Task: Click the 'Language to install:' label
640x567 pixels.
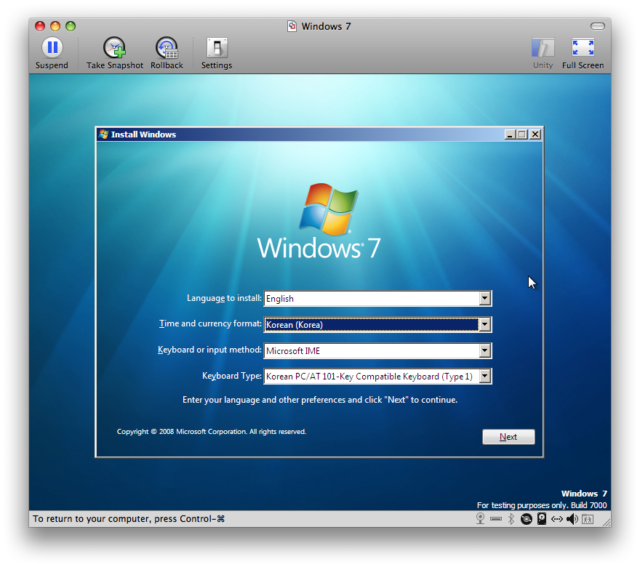Action: (224, 298)
